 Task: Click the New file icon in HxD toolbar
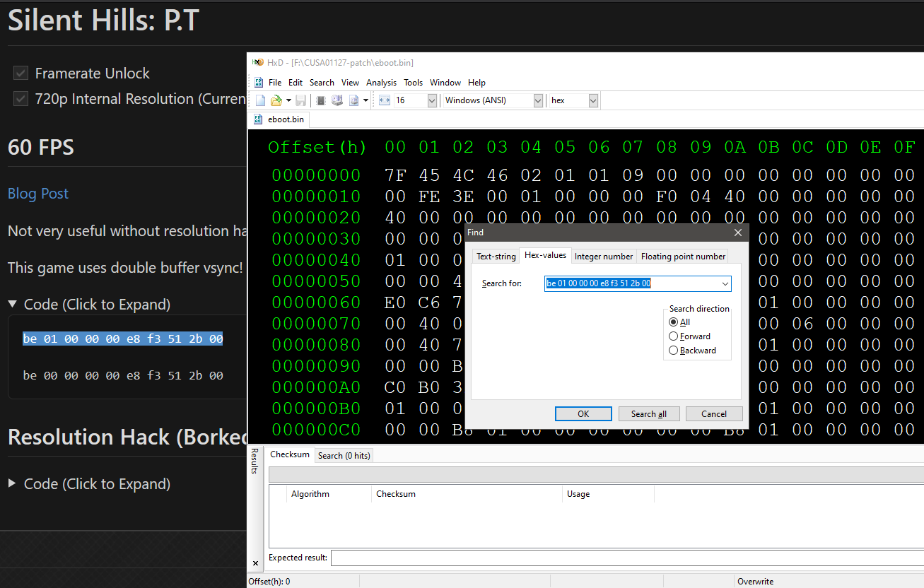point(260,100)
